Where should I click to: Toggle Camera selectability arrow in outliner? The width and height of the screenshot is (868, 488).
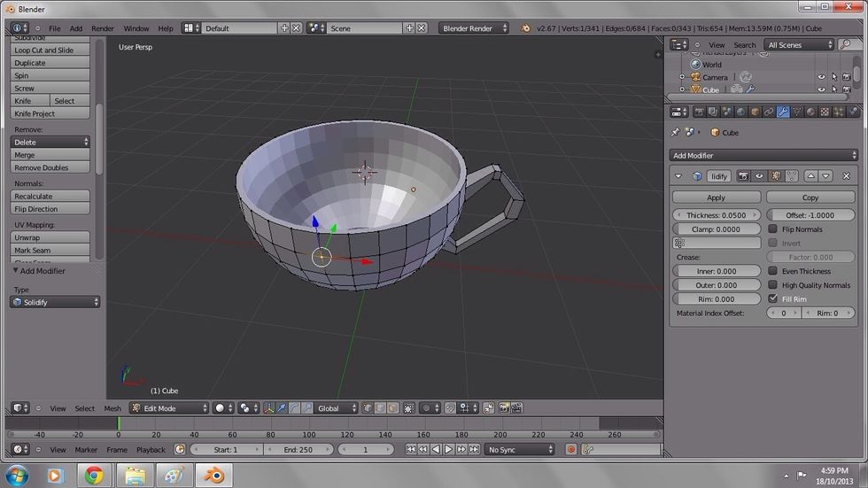(834, 77)
